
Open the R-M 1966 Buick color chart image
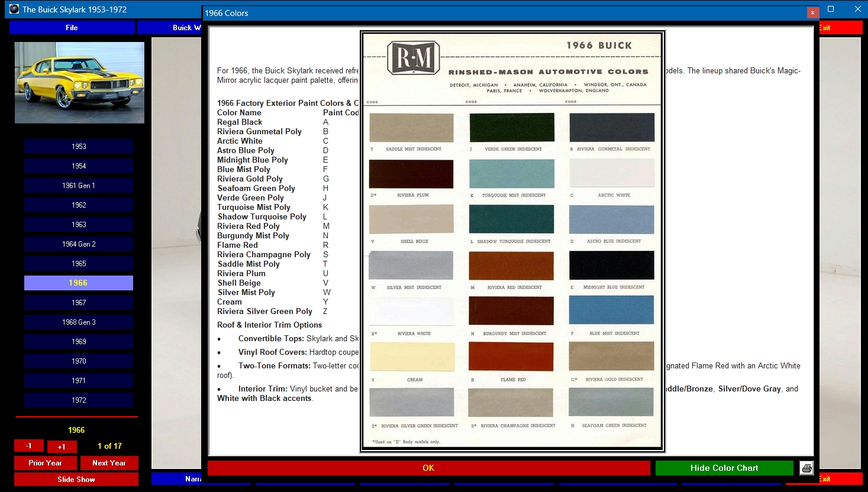click(512, 241)
